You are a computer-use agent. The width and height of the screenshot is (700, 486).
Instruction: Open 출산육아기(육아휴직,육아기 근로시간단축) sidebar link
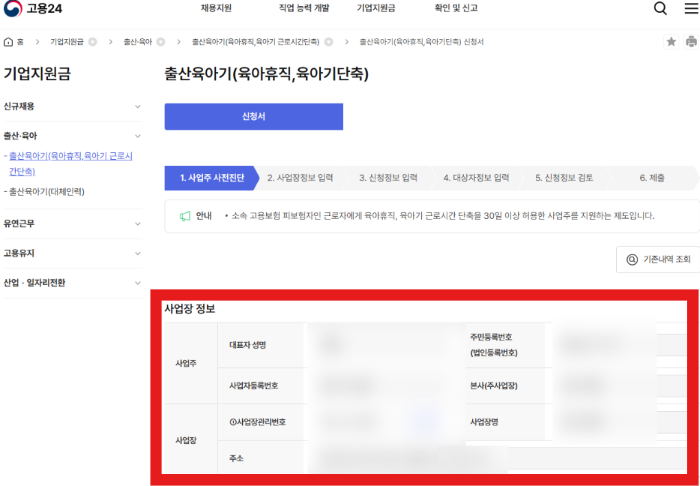tap(71, 164)
